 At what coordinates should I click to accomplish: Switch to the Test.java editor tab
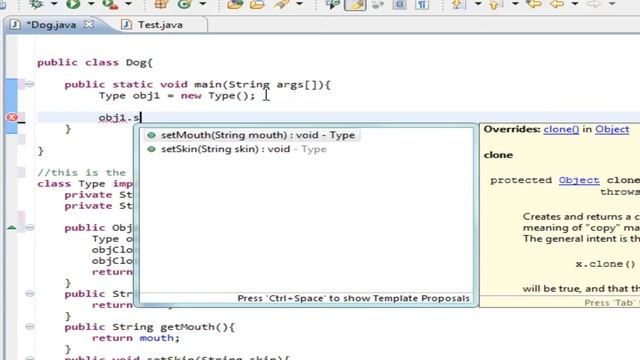(160, 25)
